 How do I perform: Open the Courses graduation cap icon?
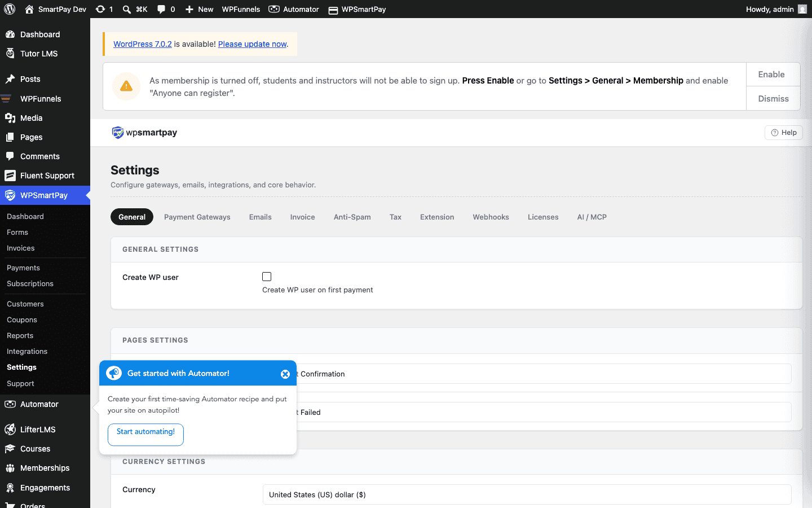point(10,449)
